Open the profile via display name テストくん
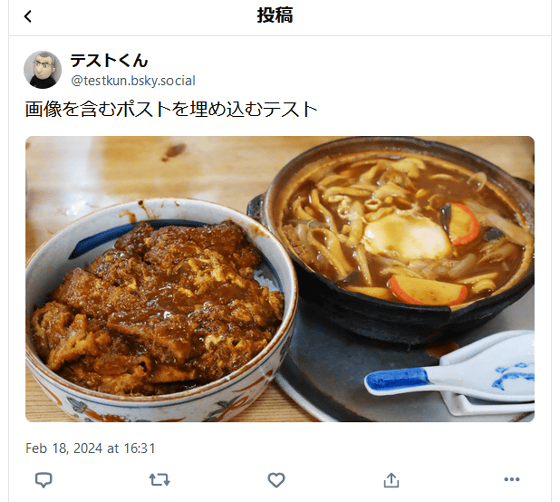The height and width of the screenshot is (502, 560). pyautogui.click(x=109, y=60)
